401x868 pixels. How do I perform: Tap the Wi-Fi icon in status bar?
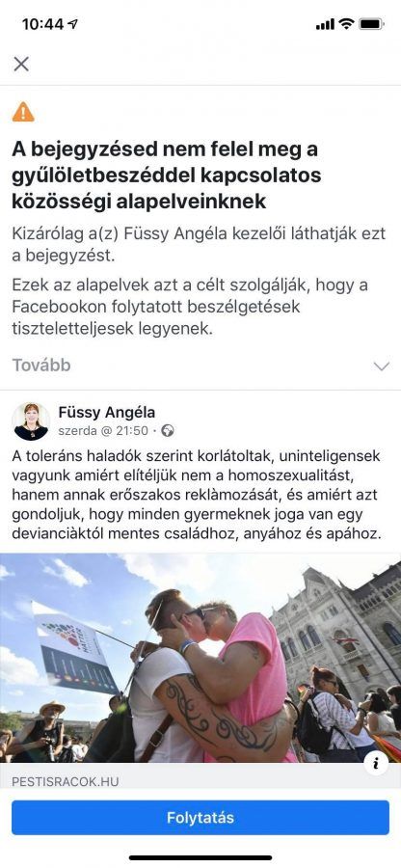coord(346,24)
